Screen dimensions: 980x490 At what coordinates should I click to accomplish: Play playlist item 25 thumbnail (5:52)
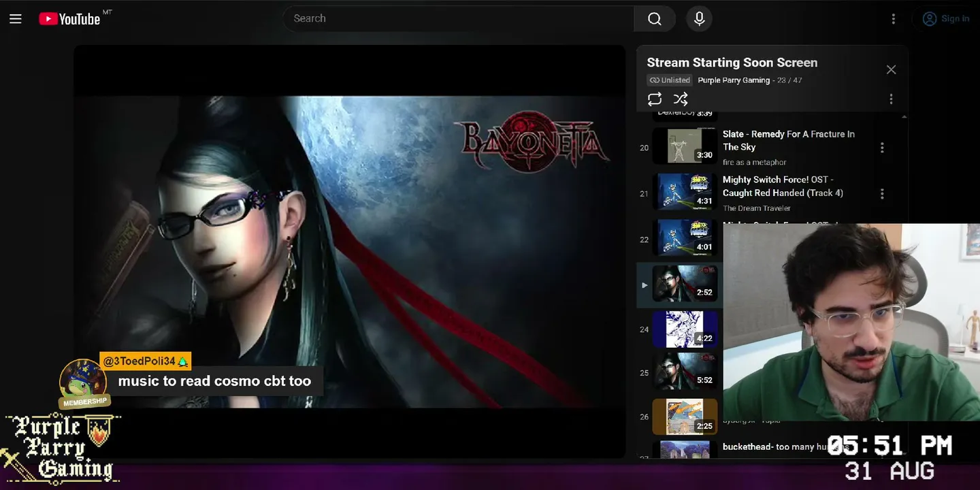(x=685, y=372)
